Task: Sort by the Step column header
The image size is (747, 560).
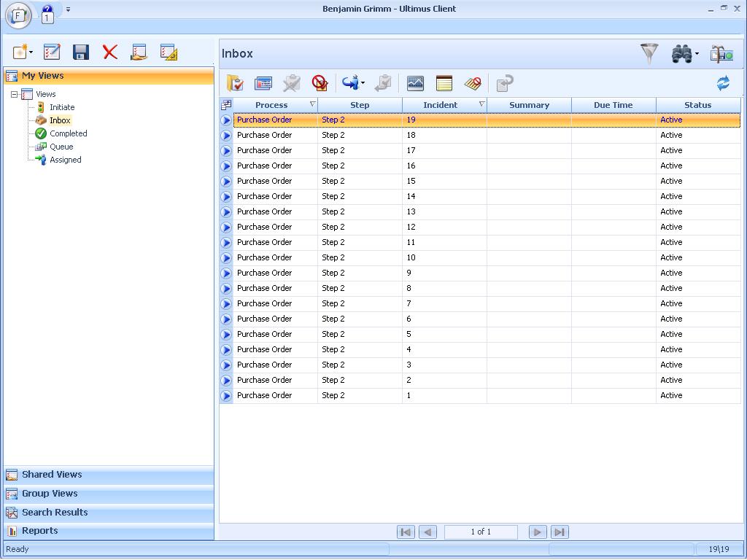Action: (360, 105)
